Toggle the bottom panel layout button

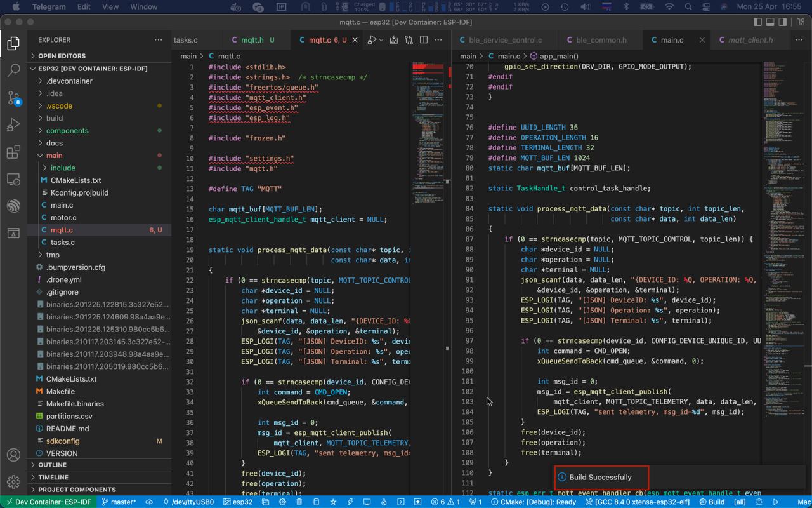pos(770,22)
